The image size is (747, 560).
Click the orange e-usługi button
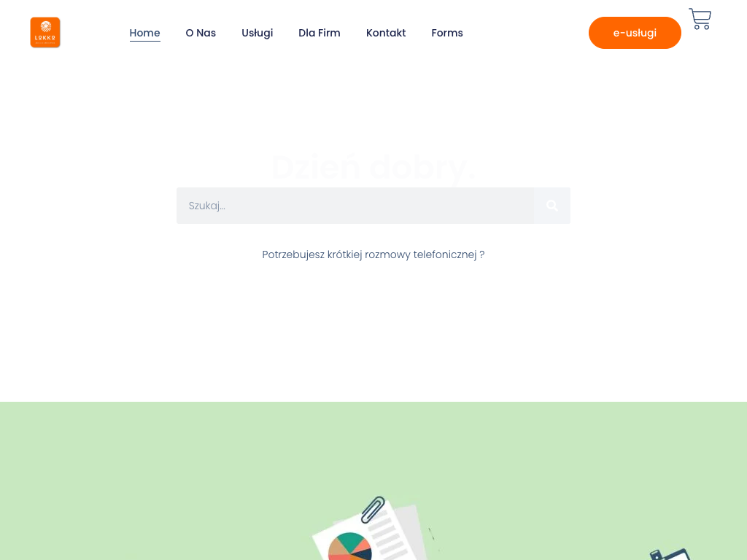(635, 33)
